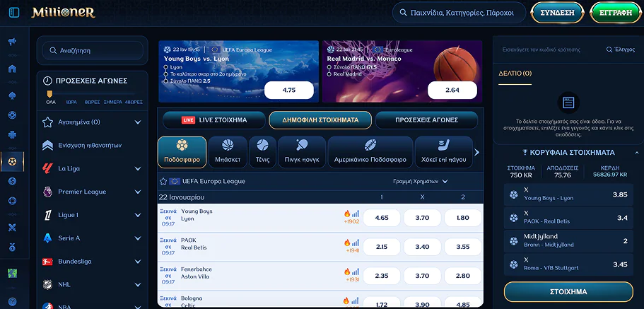Open the Γραμμή Χρημάτων market dropdown
The height and width of the screenshot is (309, 644).
pos(421,182)
